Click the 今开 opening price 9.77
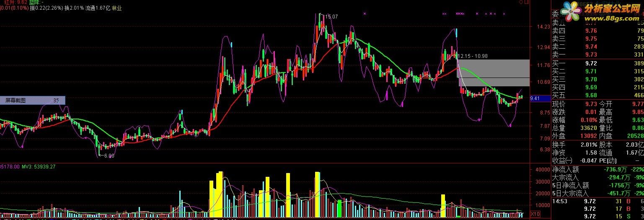Image resolution: width=644 pixels, height=220 pixels. click(x=638, y=104)
